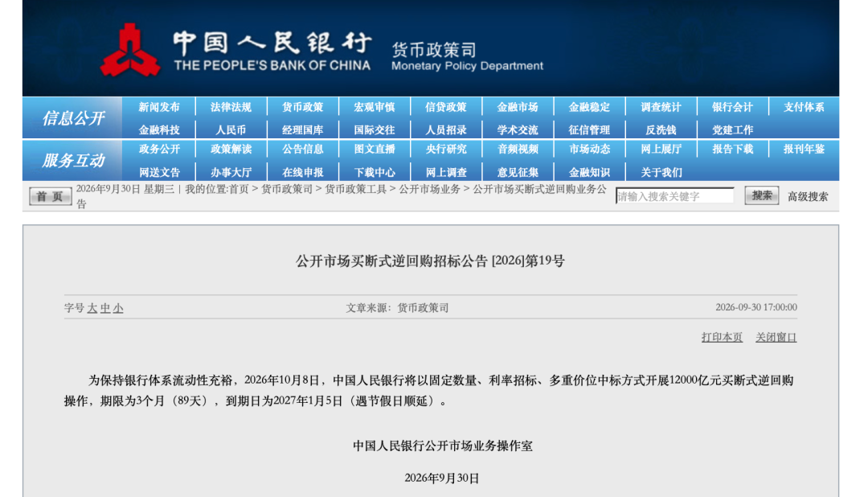
Task: Open 报告下载 navigation item
Action: click(732, 149)
